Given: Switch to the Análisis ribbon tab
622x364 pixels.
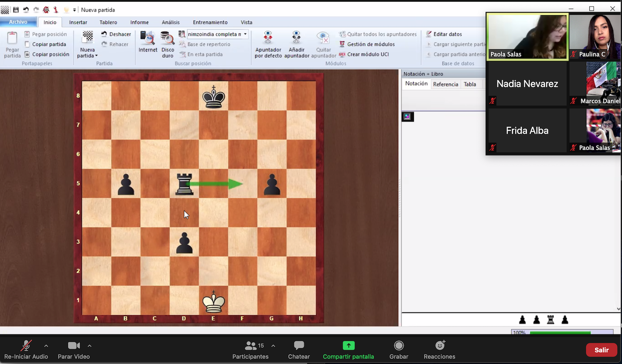Looking at the screenshot, I should pyautogui.click(x=171, y=22).
